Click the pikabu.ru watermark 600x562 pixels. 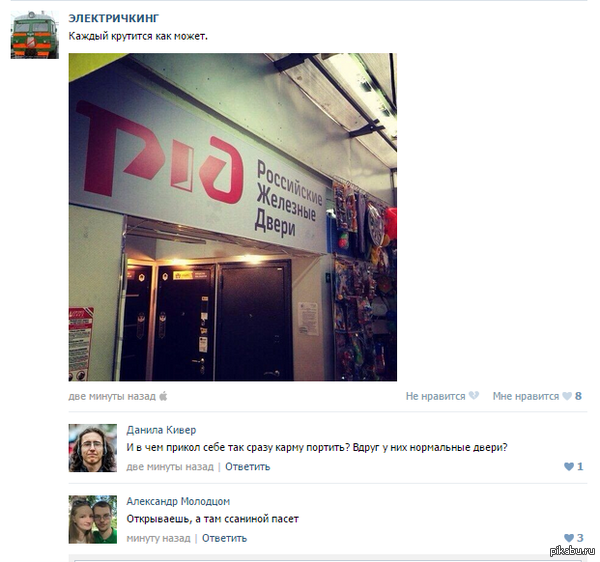coord(572,551)
